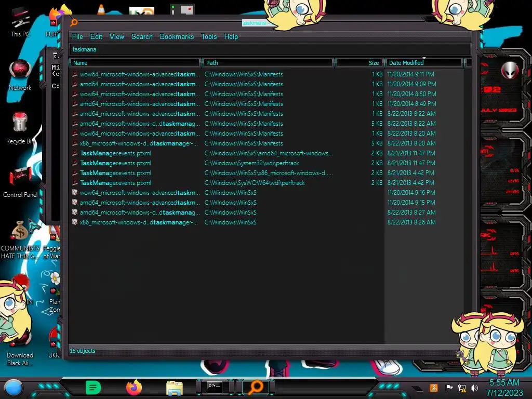Click the Alienware head icon in sidebar widget
The height and width of the screenshot is (399, 532).
click(510, 70)
